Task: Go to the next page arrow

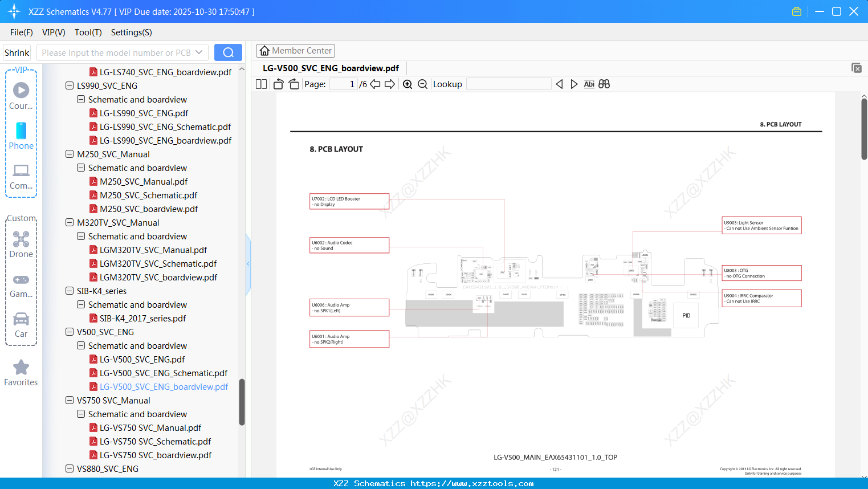Action: coord(390,84)
